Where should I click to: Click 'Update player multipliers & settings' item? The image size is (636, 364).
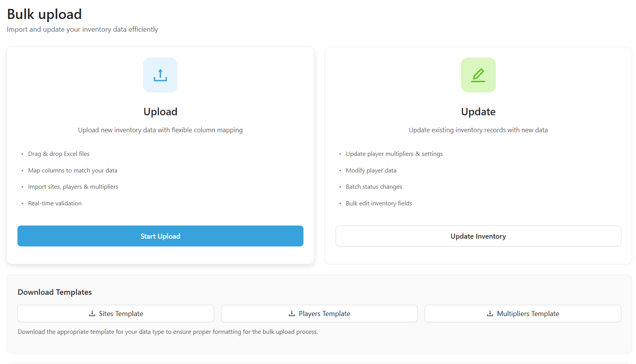pyautogui.click(x=394, y=154)
